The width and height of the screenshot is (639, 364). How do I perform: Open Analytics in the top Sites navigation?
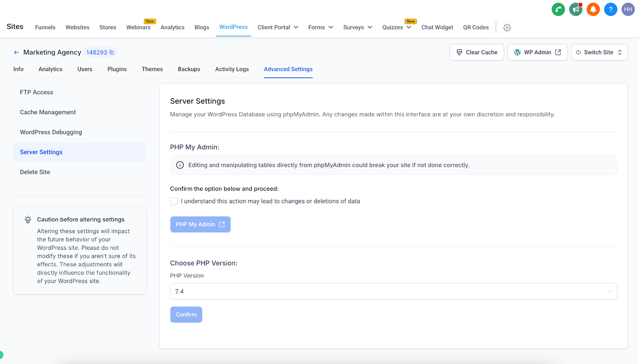[x=173, y=27]
